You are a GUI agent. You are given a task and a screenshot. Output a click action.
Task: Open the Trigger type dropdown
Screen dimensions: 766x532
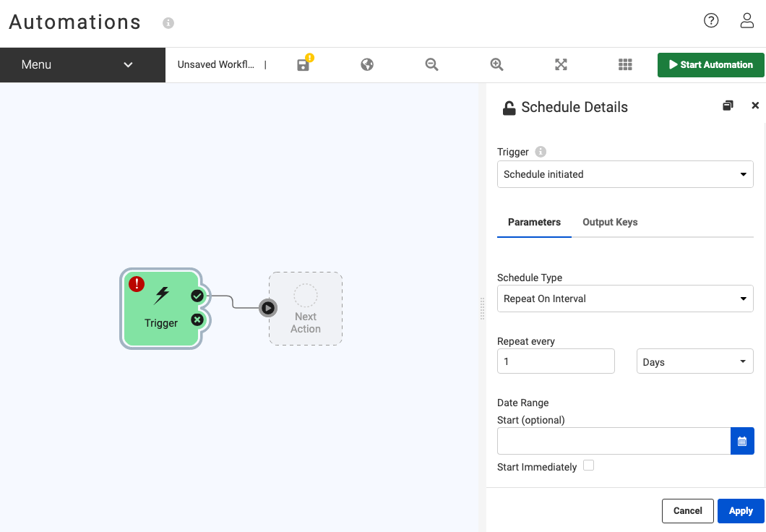(x=625, y=174)
